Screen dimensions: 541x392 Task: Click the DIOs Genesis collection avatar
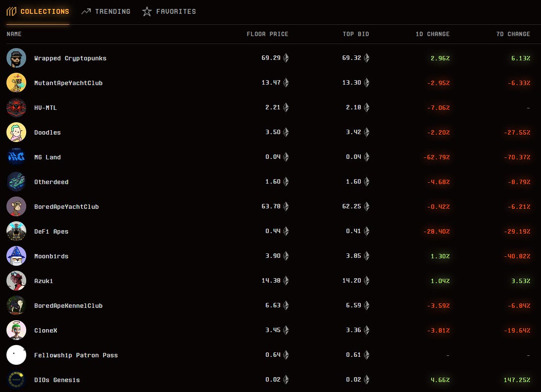click(x=16, y=380)
